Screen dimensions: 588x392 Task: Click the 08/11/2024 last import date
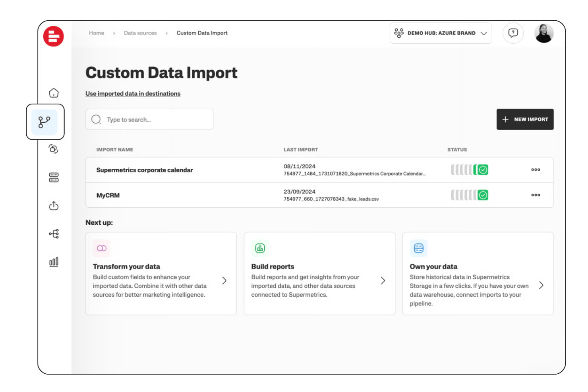pyautogui.click(x=300, y=166)
